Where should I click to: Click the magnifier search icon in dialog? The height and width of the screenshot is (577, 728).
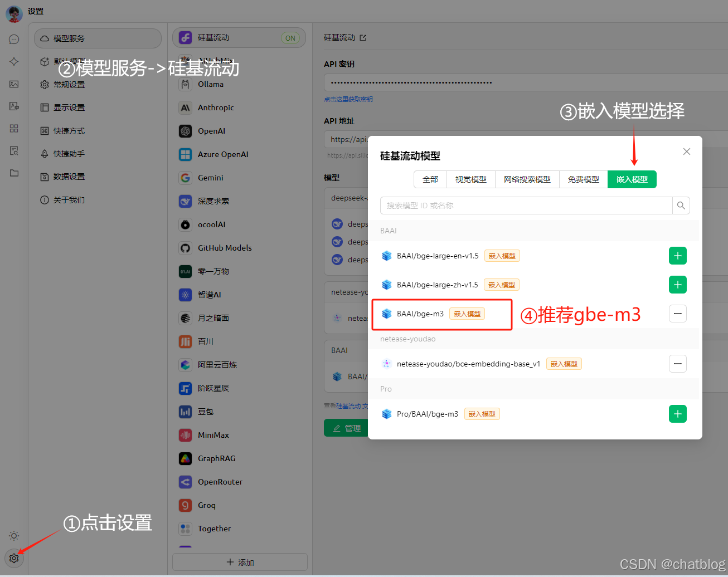681,206
